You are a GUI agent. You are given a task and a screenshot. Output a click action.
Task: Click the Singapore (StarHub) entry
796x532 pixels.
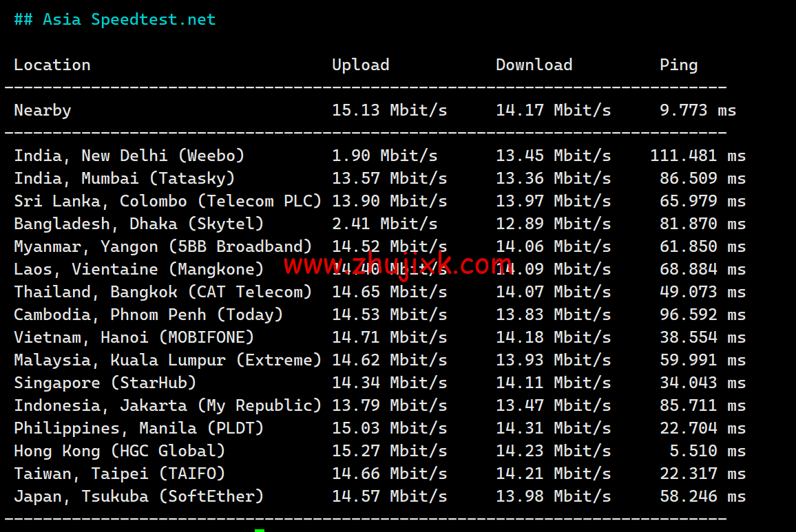click(x=105, y=383)
